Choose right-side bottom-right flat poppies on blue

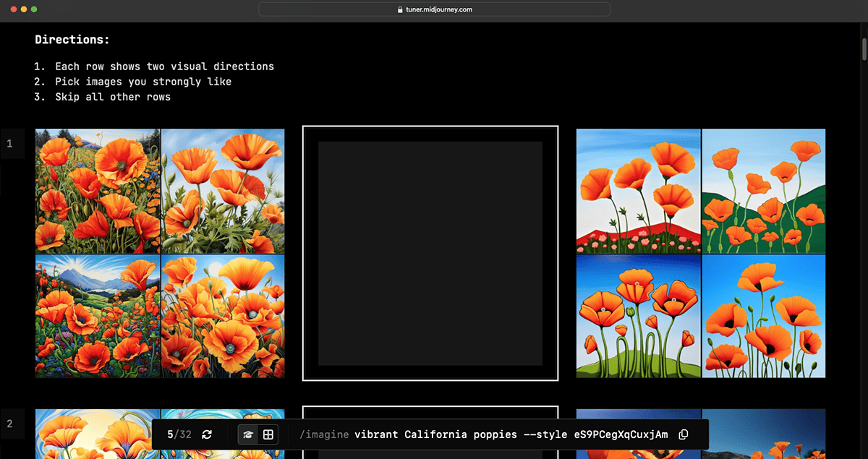764,316
